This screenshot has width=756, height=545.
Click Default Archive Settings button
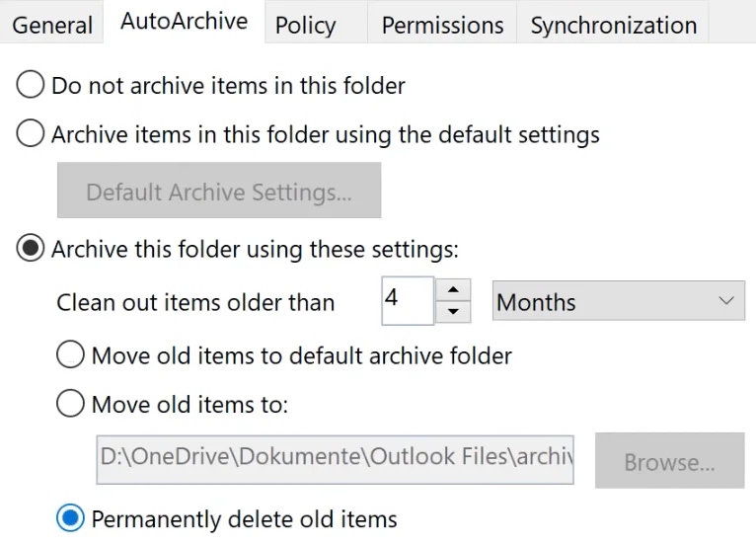coord(219,191)
